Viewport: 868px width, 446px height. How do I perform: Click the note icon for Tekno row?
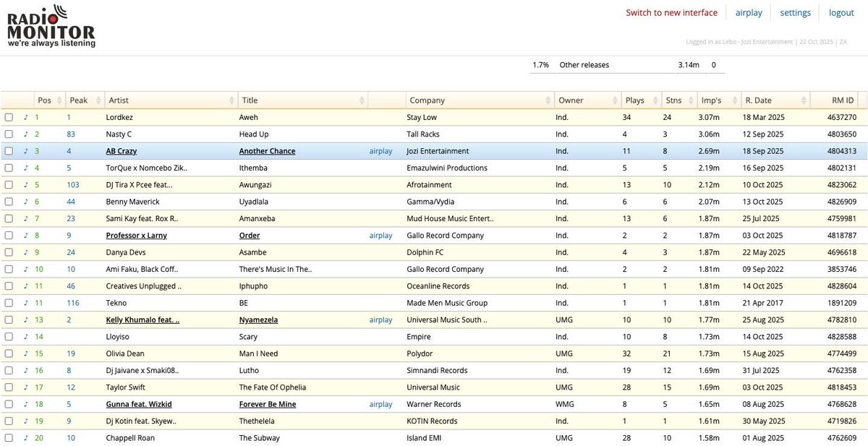[x=25, y=303]
